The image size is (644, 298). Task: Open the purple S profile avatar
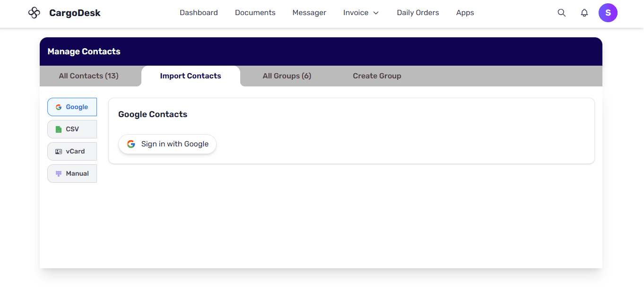coord(608,13)
